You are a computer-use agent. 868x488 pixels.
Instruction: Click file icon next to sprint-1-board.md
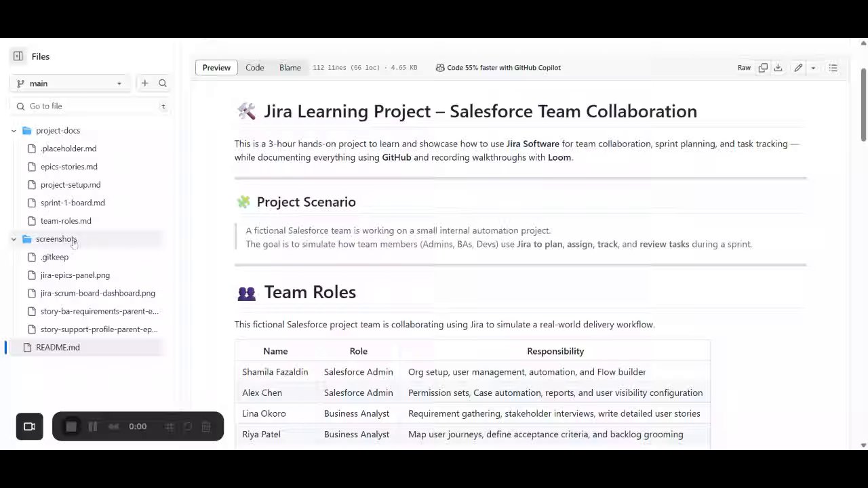pos(32,203)
